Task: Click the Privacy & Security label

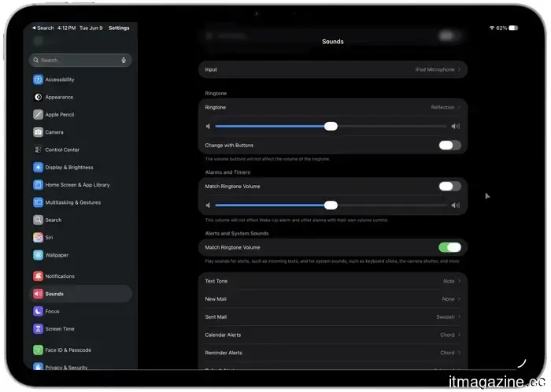Action: 66,367
